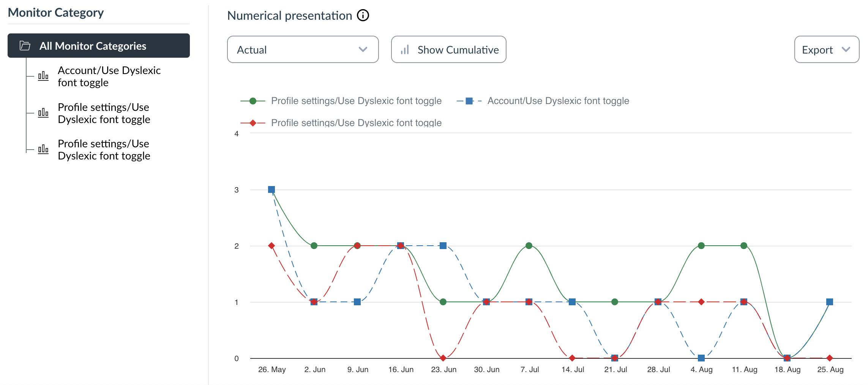Toggle the red Profile settings series in legend
This screenshot has width=868, height=385.
(356, 123)
